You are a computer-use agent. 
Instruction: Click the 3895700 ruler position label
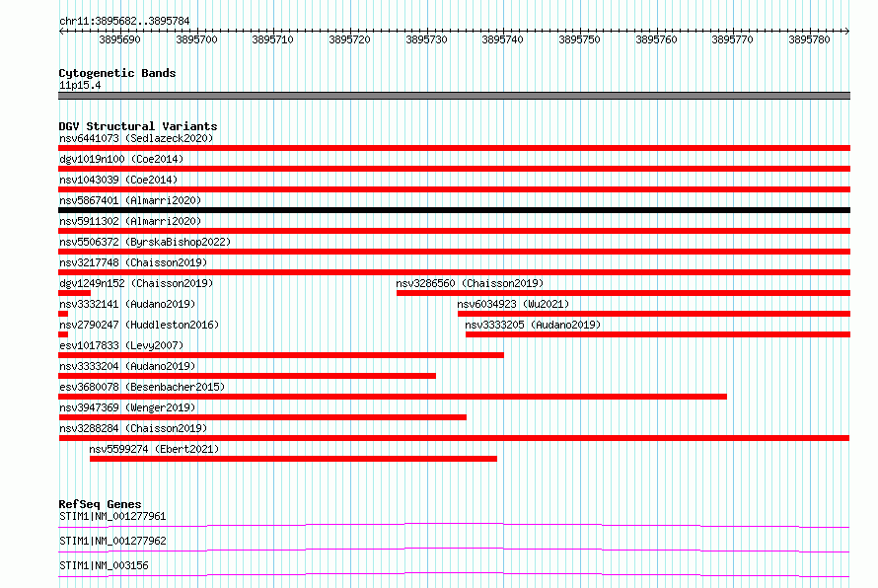pos(196,39)
